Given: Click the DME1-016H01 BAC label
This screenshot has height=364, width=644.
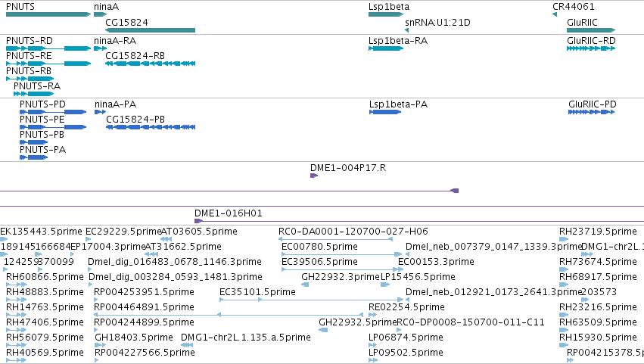Looking at the screenshot, I should point(229,213).
